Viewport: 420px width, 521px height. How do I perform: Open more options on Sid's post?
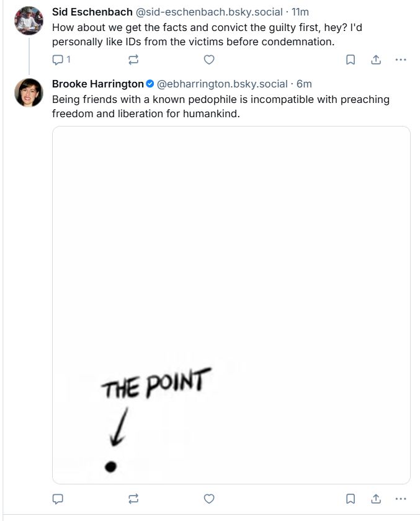coord(401,60)
